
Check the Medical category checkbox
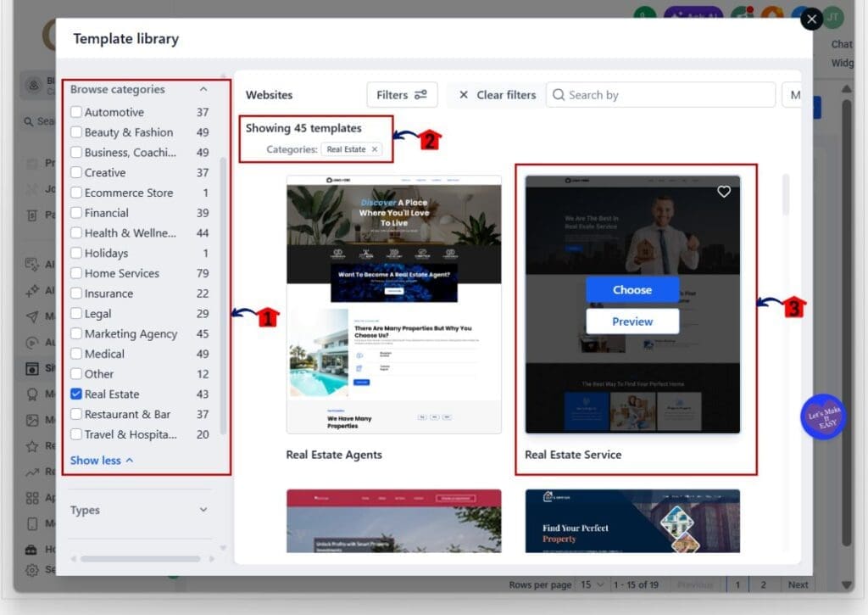pyautogui.click(x=76, y=354)
